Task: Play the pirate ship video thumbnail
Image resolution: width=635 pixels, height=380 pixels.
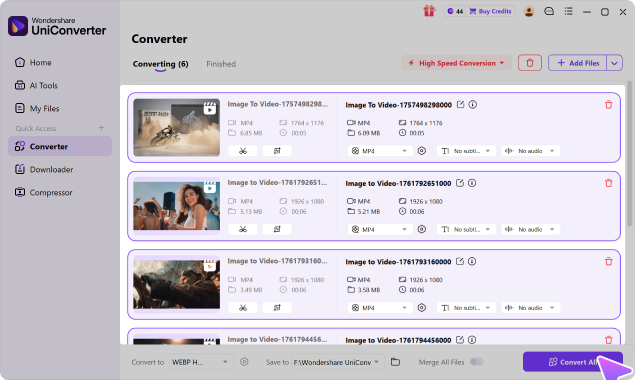Action: (x=177, y=284)
